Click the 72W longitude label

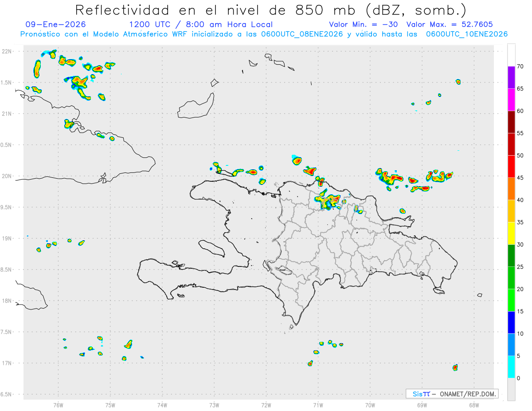point(266,404)
